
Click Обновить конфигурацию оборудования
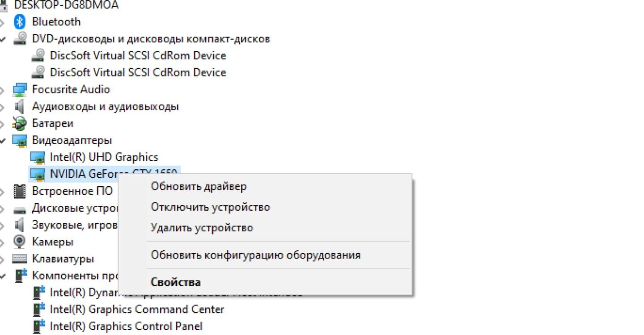pos(255,255)
